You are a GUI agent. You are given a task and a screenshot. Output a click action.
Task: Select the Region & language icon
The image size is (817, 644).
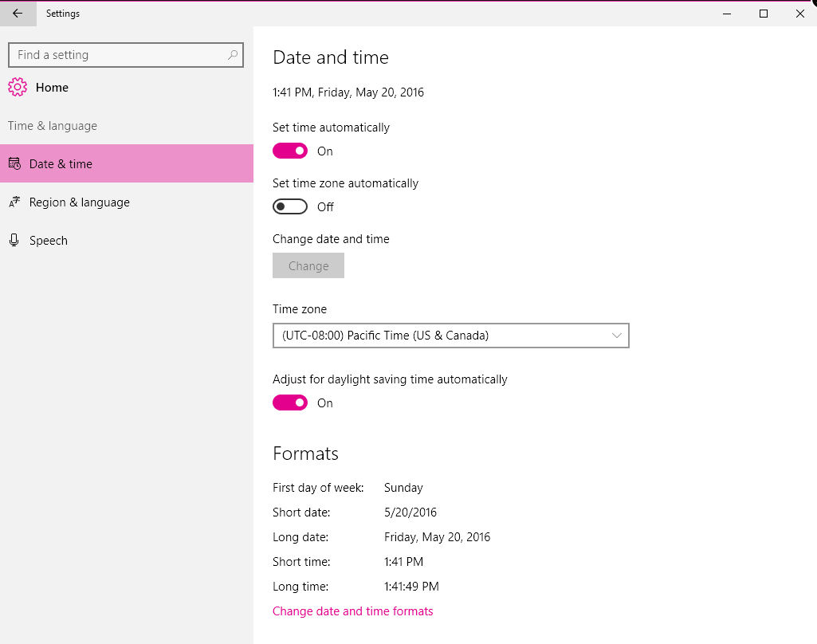coord(16,202)
